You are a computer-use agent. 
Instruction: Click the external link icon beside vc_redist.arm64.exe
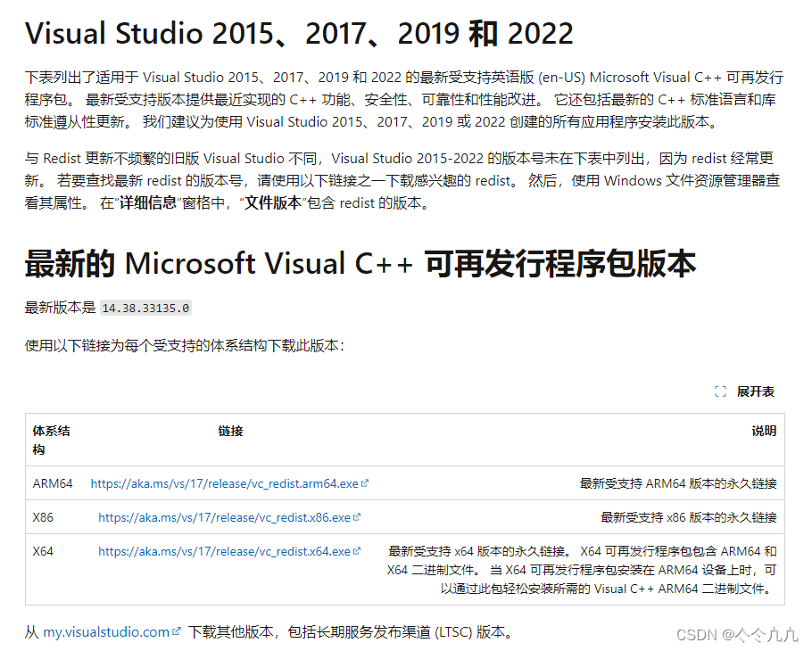click(x=365, y=482)
